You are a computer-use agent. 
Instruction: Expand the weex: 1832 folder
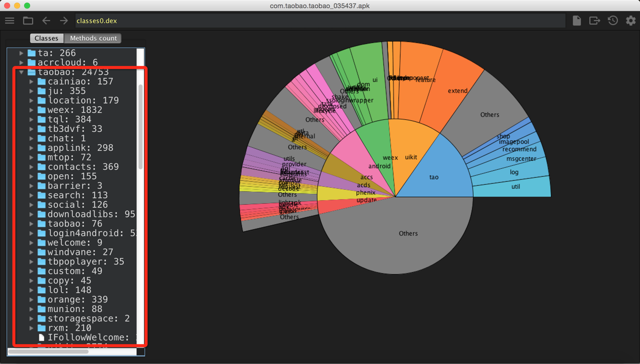click(x=31, y=110)
